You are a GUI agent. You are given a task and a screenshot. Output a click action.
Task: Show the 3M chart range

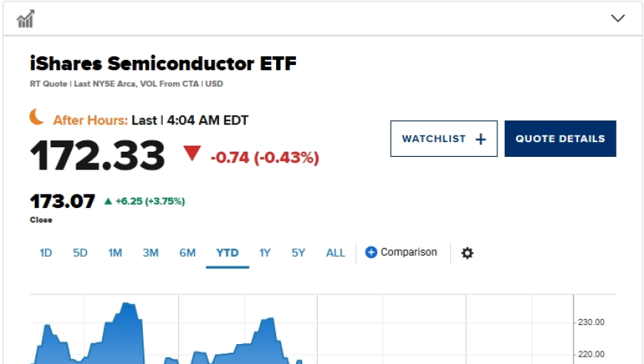150,253
